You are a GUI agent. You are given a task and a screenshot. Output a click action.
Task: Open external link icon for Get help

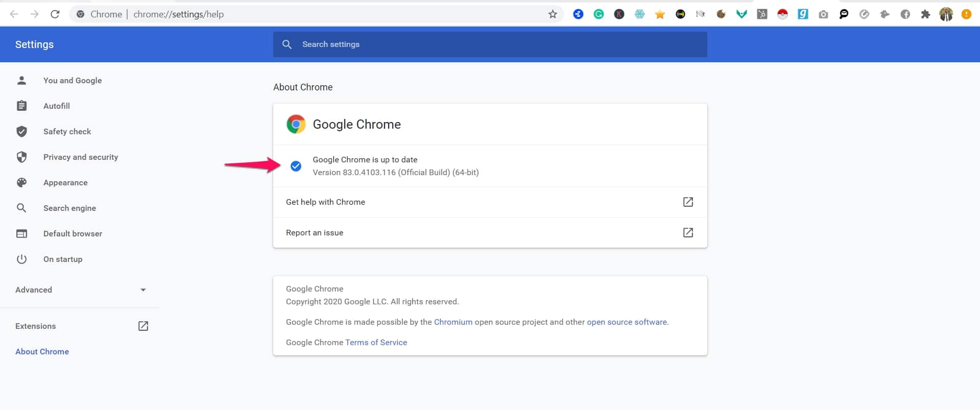point(688,202)
